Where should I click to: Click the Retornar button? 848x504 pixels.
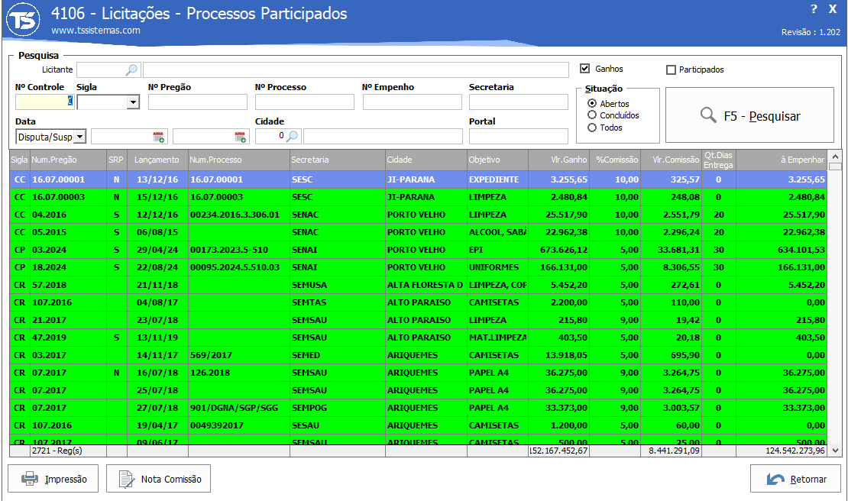click(x=795, y=479)
